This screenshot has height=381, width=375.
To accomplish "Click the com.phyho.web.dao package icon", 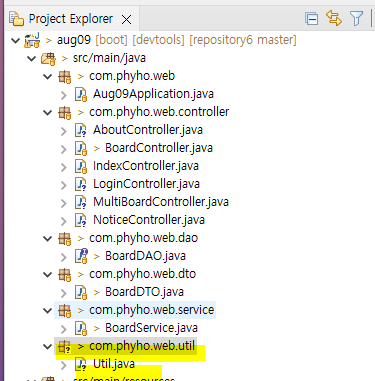I will tap(64, 239).
